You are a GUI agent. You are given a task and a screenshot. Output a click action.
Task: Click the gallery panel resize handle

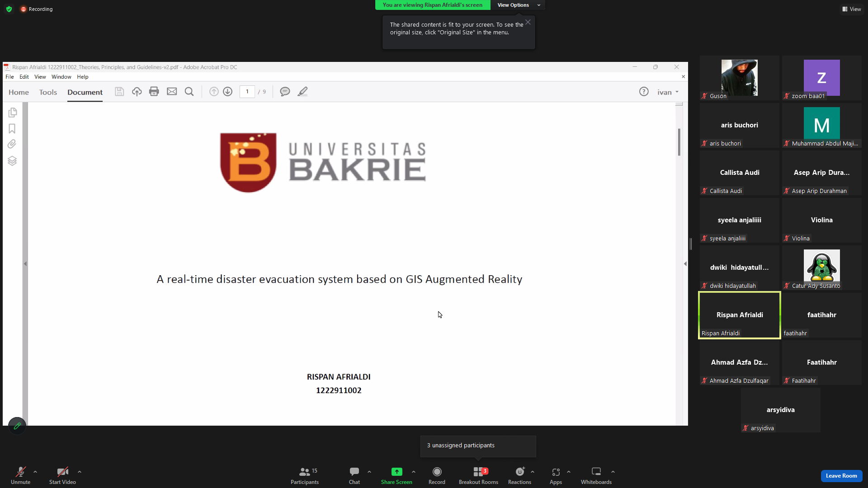click(691, 244)
